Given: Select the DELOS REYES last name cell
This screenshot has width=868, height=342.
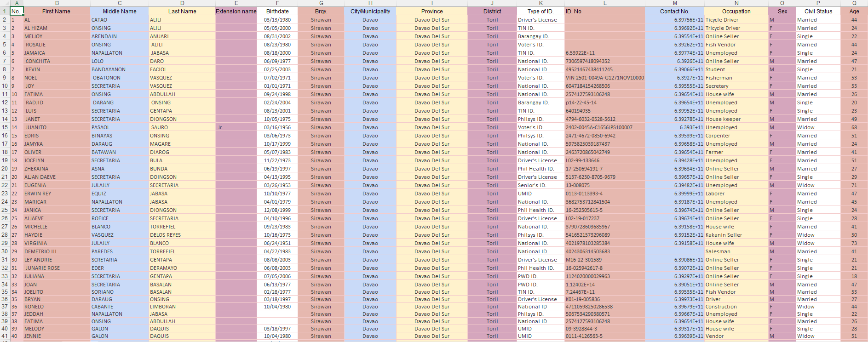Looking at the screenshot, I should pos(182,235).
